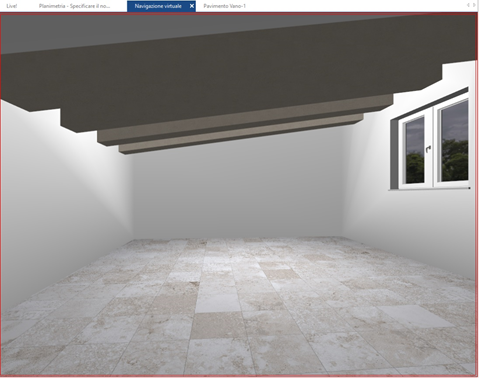The width and height of the screenshot is (479, 378).
Task: Click the right tab-scroll arrow
Action: pyautogui.click(x=474, y=5)
